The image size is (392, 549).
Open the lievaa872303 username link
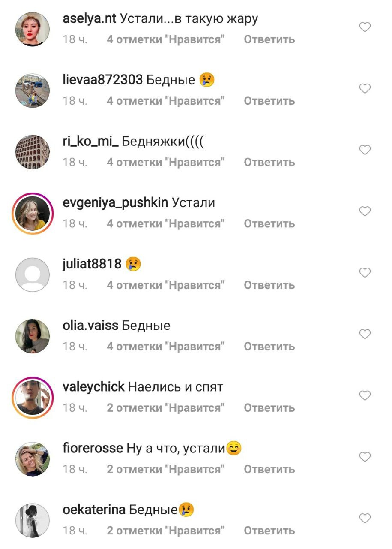[x=102, y=80]
